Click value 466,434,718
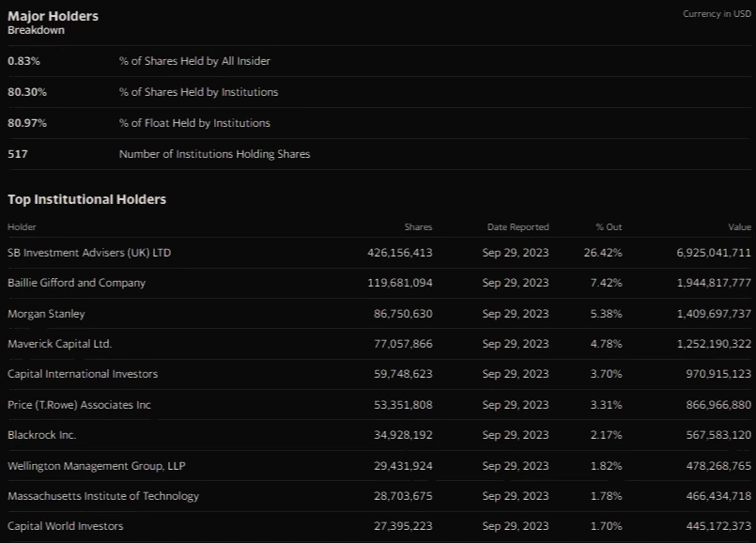Image resolution: width=756 pixels, height=543 pixels. (718, 496)
